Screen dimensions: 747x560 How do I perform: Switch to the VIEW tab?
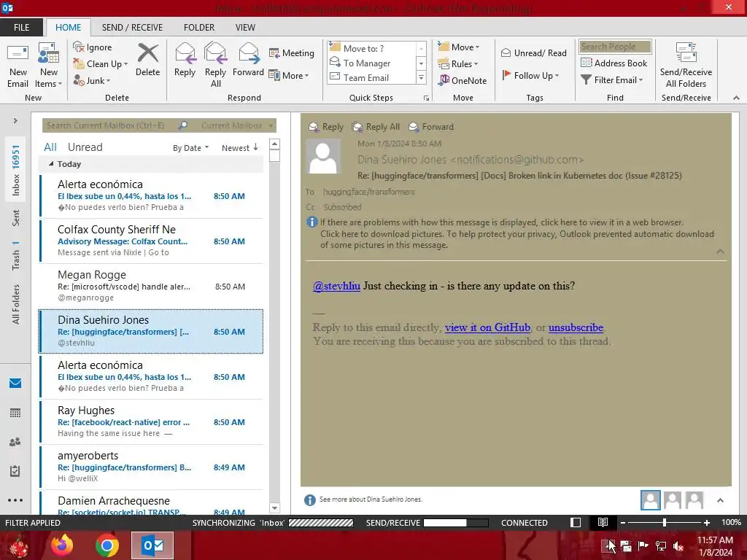[245, 27]
